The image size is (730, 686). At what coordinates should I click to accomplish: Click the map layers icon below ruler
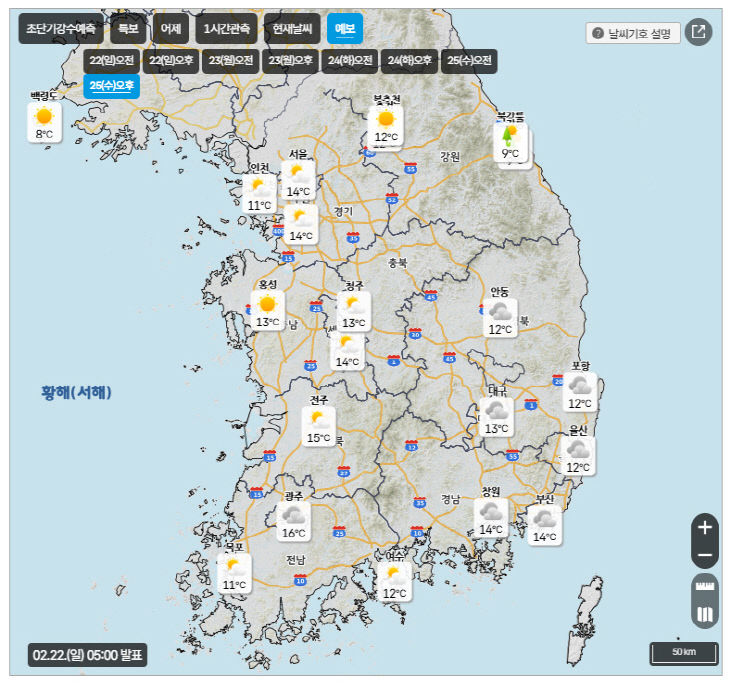705,614
